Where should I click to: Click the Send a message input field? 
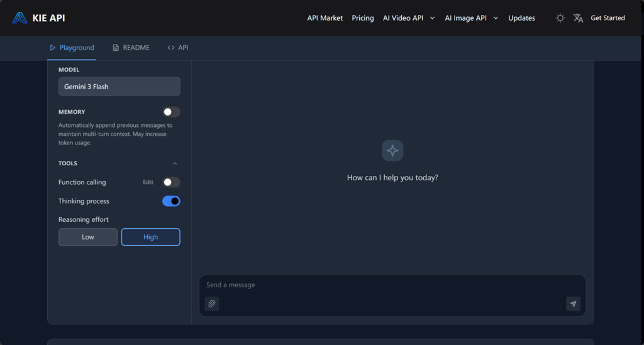click(384, 285)
